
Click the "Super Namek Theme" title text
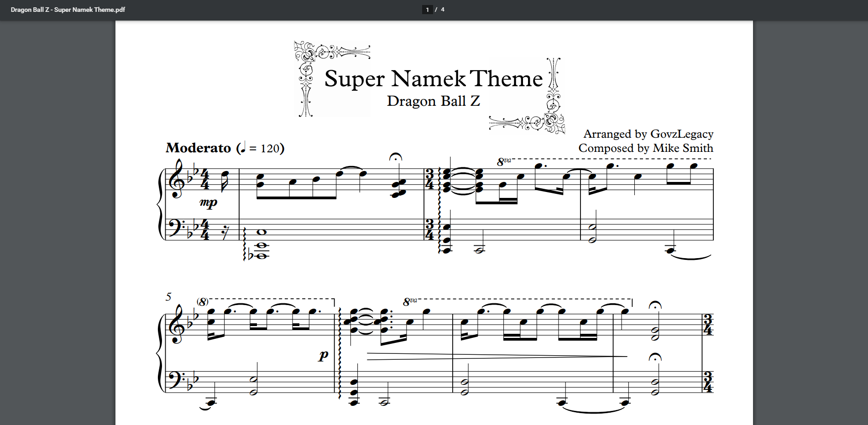click(433, 79)
